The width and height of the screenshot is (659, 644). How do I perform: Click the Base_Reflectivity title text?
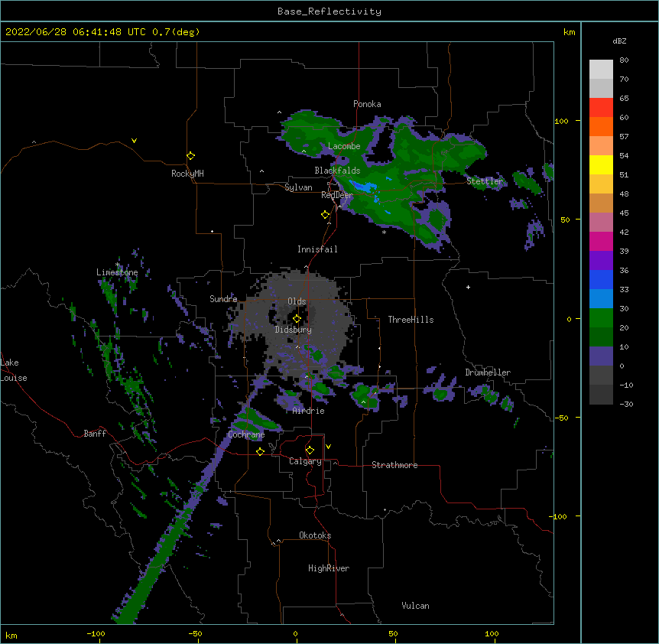pos(329,11)
